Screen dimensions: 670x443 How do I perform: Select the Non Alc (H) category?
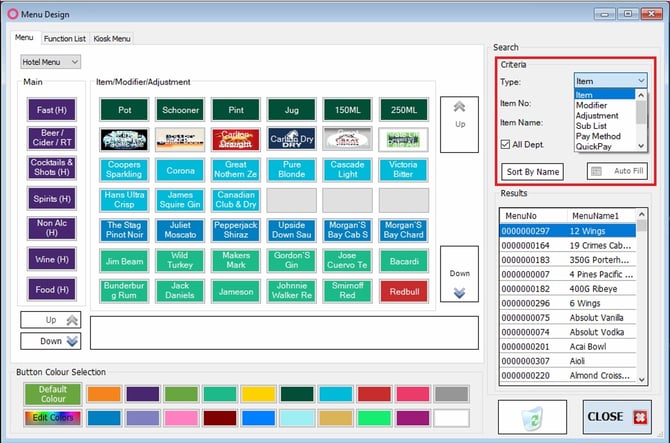pos(52,228)
